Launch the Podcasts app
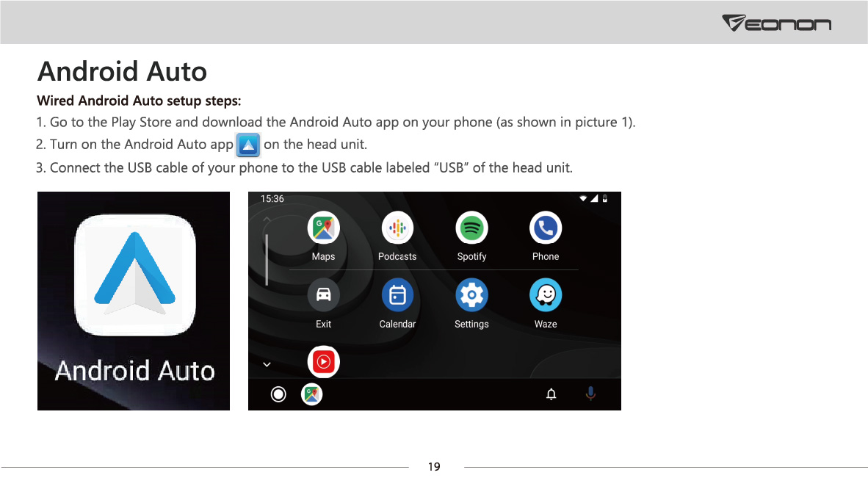The height and width of the screenshot is (478, 868). click(x=397, y=228)
